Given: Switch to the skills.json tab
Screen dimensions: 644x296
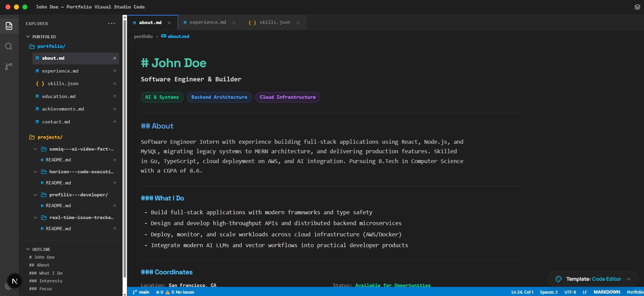Looking at the screenshot, I should (275, 22).
